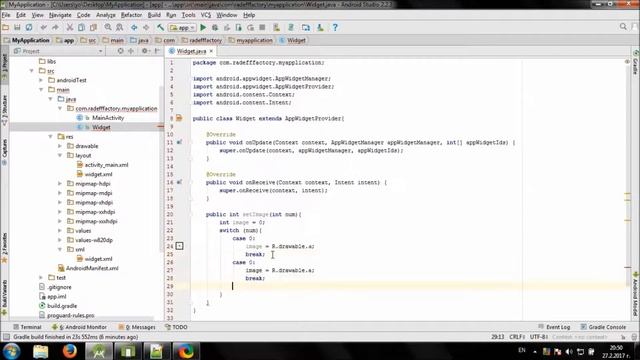Expand the mipmap-hdpi folder arrow
Image resolution: width=640 pixels, height=360 pixels.
point(60,184)
